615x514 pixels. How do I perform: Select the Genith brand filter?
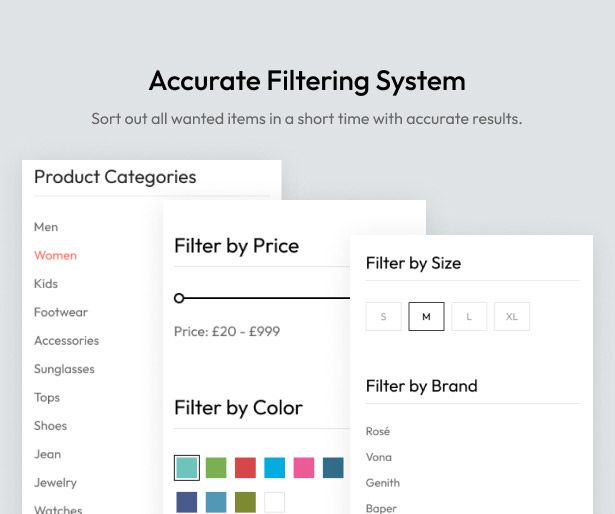383,482
